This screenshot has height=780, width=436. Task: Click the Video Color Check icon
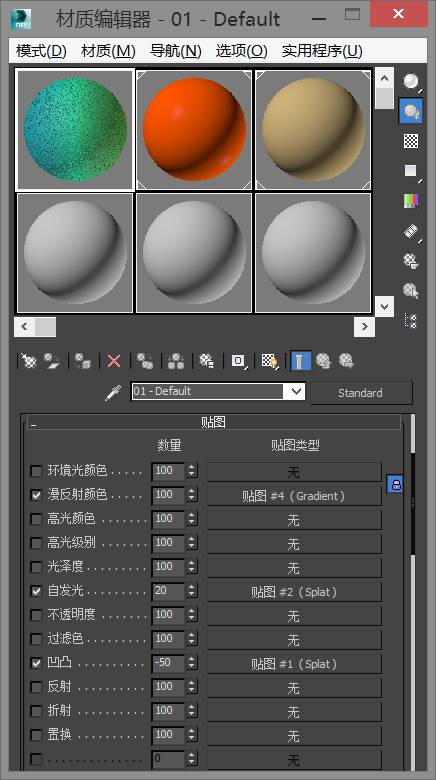(411, 201)
